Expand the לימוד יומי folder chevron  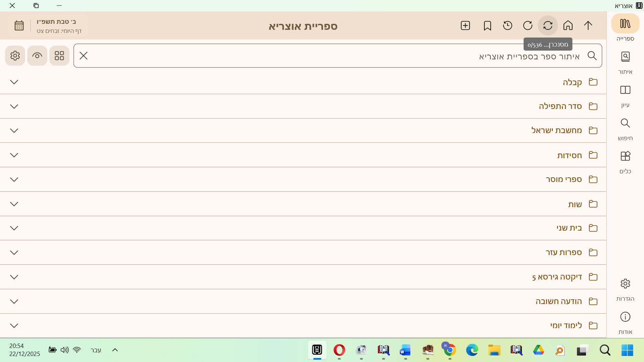[x=14, y=325]
